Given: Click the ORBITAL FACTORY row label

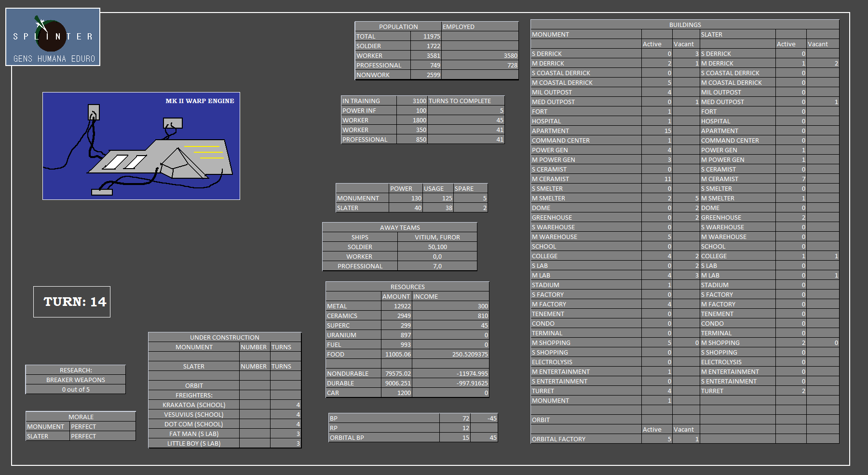Looking at the screenshot, I should coord(558,439).
